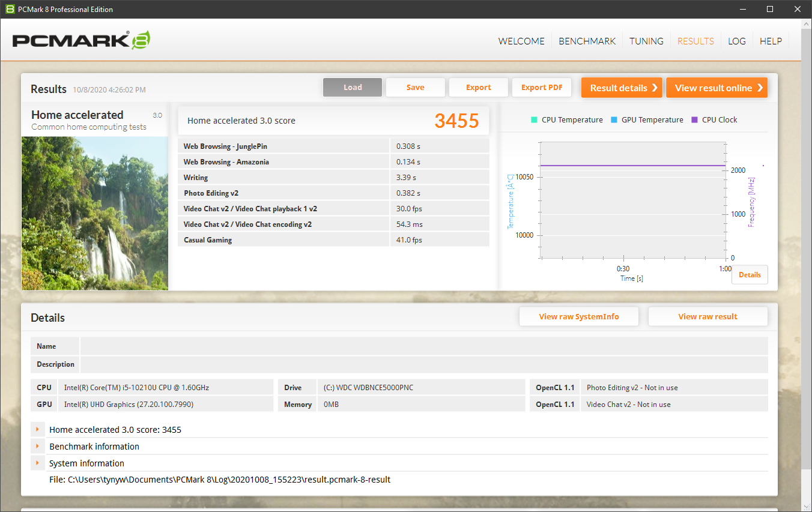Select the Casual Gaming row
The image size is (812, 512).
(334, 239)
